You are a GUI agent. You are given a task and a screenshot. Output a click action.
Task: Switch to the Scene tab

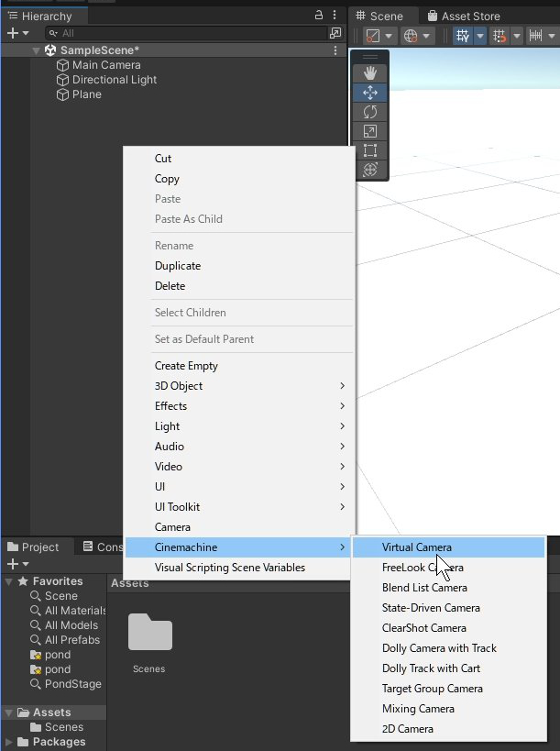tap(379, 16)
